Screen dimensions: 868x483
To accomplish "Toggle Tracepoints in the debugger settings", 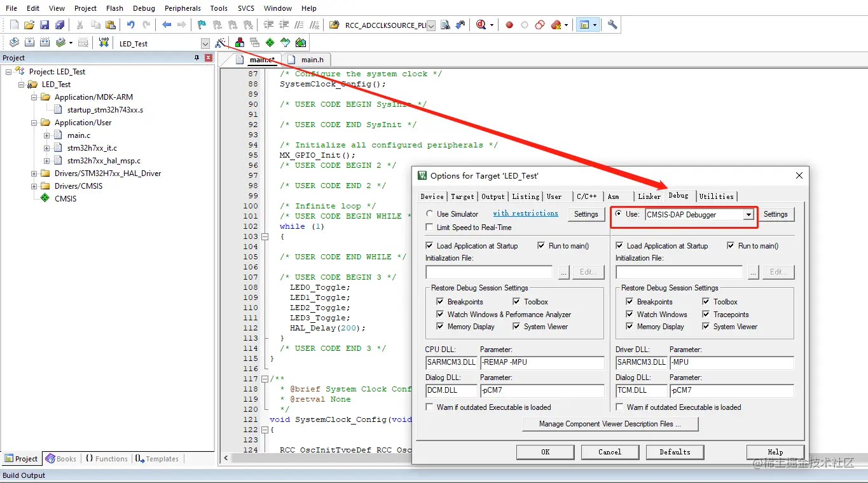I will pos(706,315).
